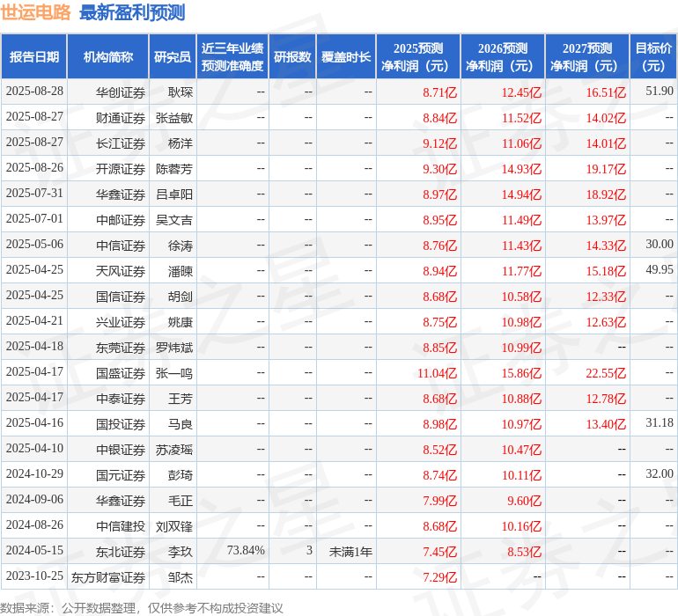Image resolution: width=678 pixels, height=616 pixels.
Task: Click the 机构简称 column header
Action: click(x=107, y=57)
